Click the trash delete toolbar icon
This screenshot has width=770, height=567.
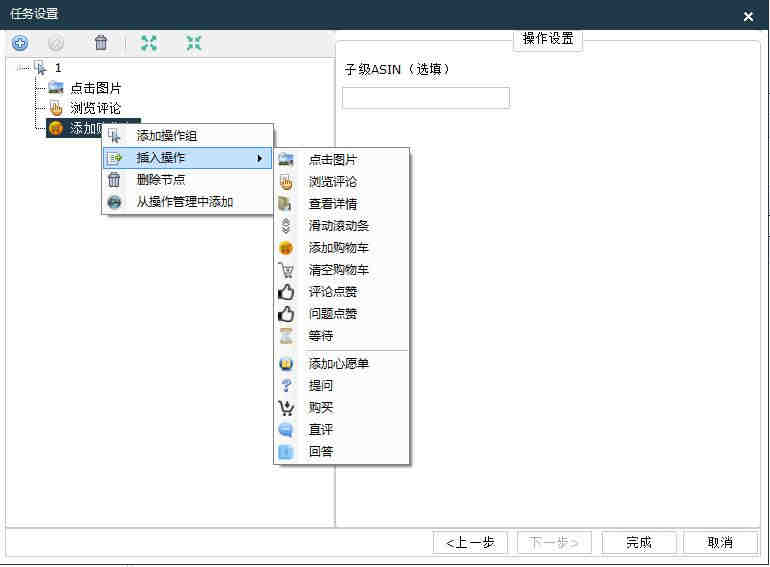101,43
